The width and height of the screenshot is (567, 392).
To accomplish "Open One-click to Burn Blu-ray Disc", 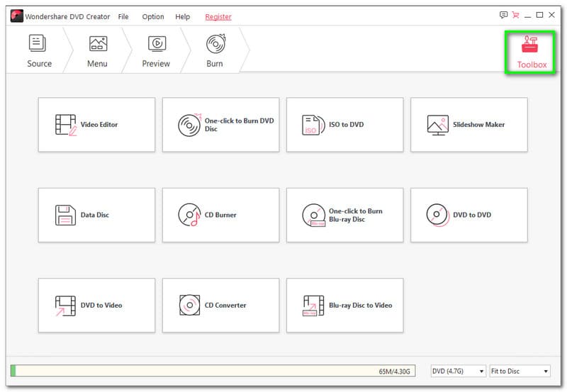I will point(344,215).
